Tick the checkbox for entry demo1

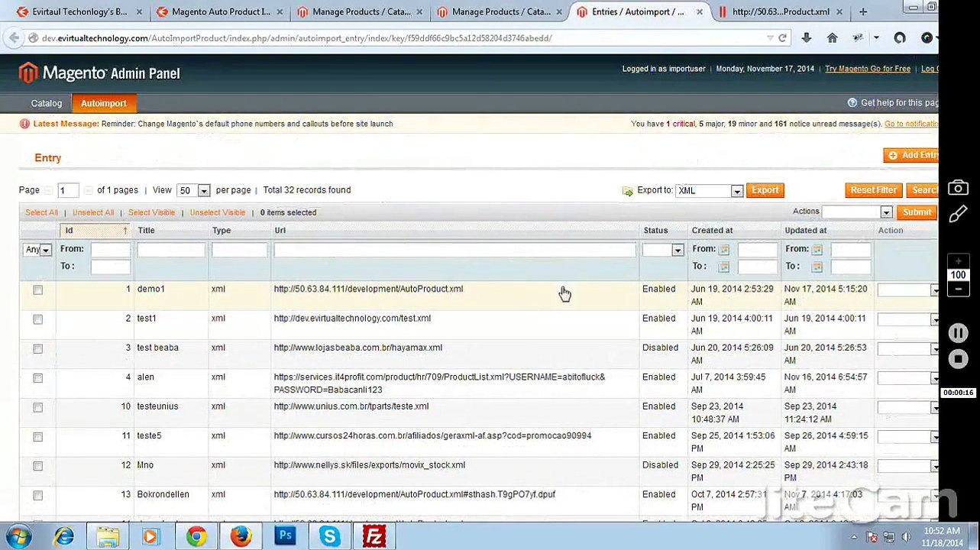[x=37, y=290]
